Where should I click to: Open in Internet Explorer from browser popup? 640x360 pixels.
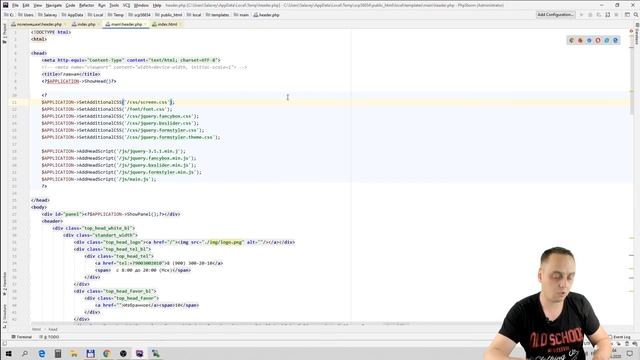point(607,40)
